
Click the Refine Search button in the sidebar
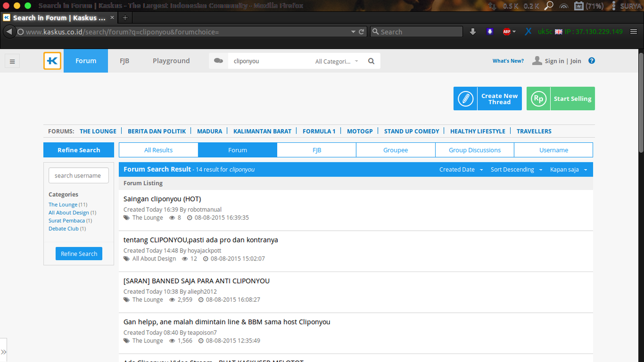(79, 254)
